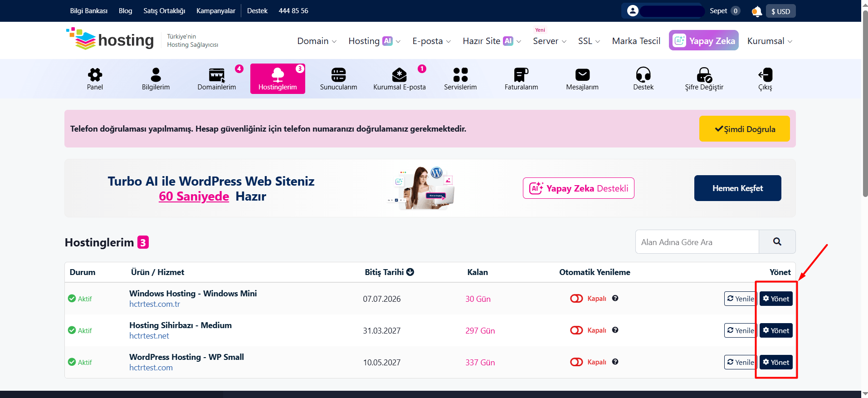Click Yenile for hctrtest.com
This screenshot has width=868, height=398.
pyautogui.click(x=740, y=362)
